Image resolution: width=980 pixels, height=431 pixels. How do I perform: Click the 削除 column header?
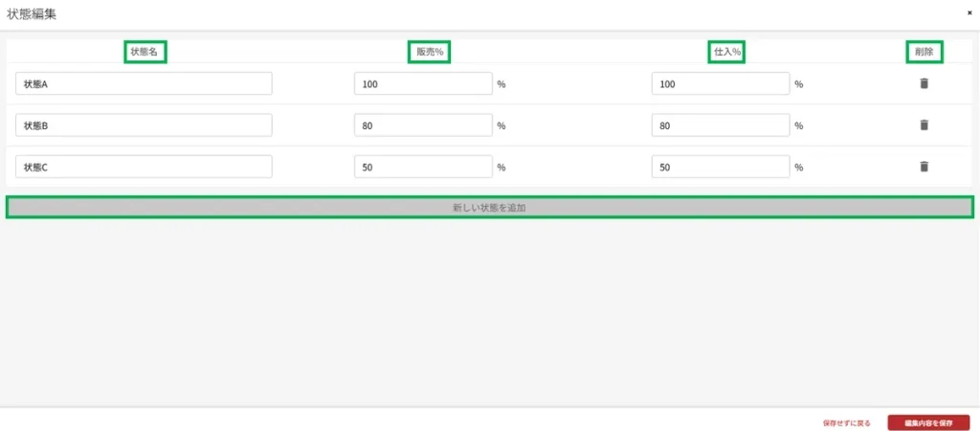point(924,52)
